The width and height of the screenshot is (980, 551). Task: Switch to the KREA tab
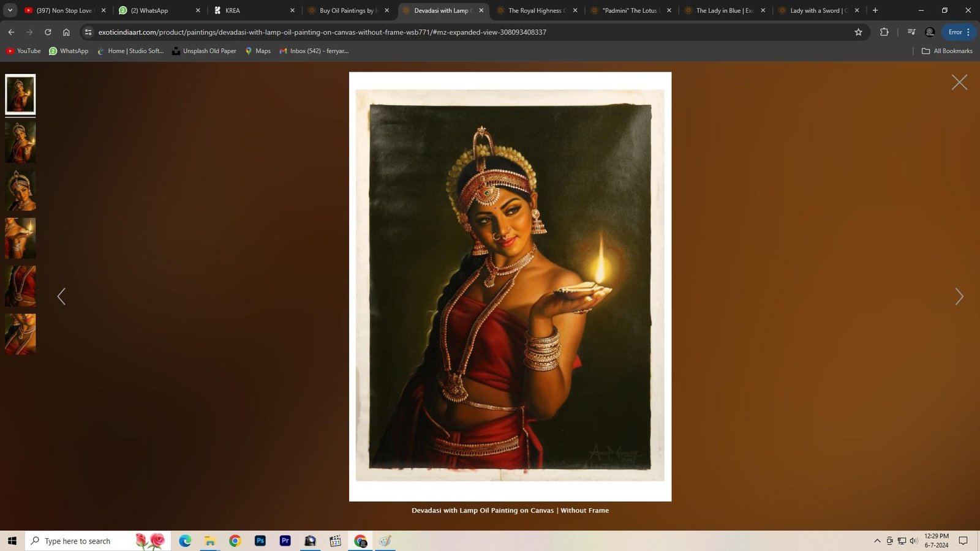pos(251,10)
